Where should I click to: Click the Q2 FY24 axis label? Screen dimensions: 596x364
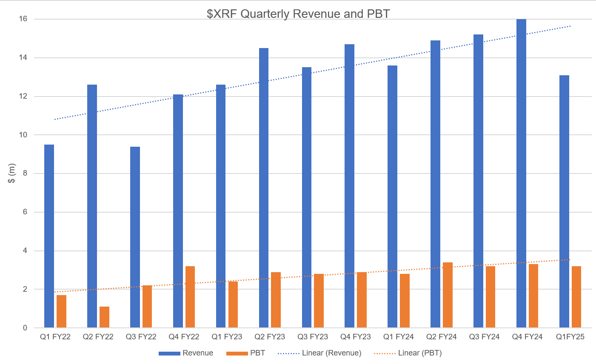point(442,337)
